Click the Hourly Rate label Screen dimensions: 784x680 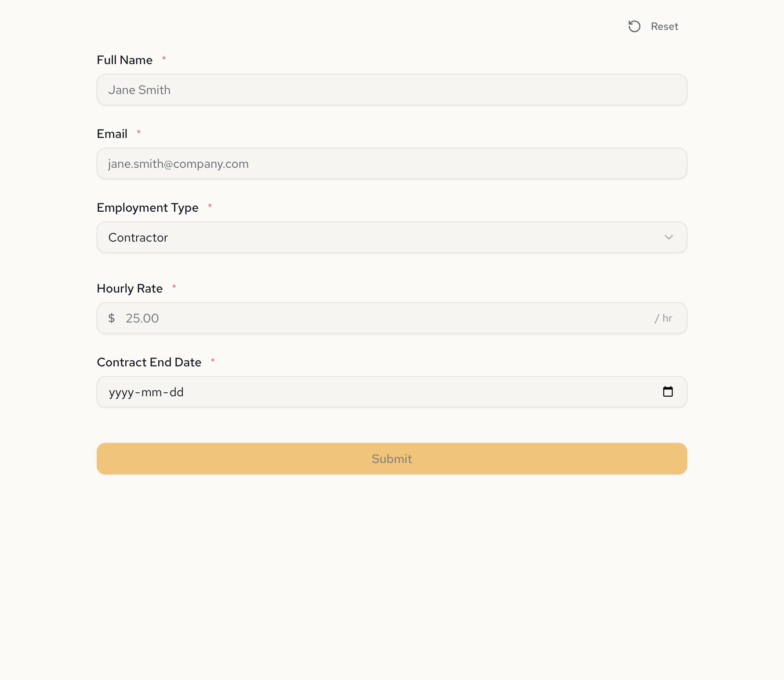pos(130,288)
